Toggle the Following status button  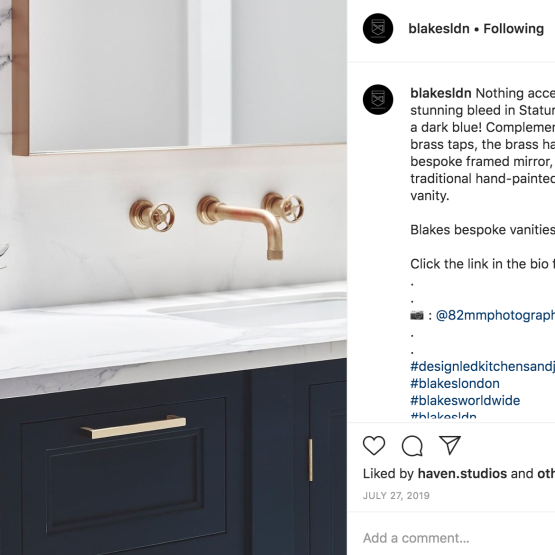(x=514, y=29)
